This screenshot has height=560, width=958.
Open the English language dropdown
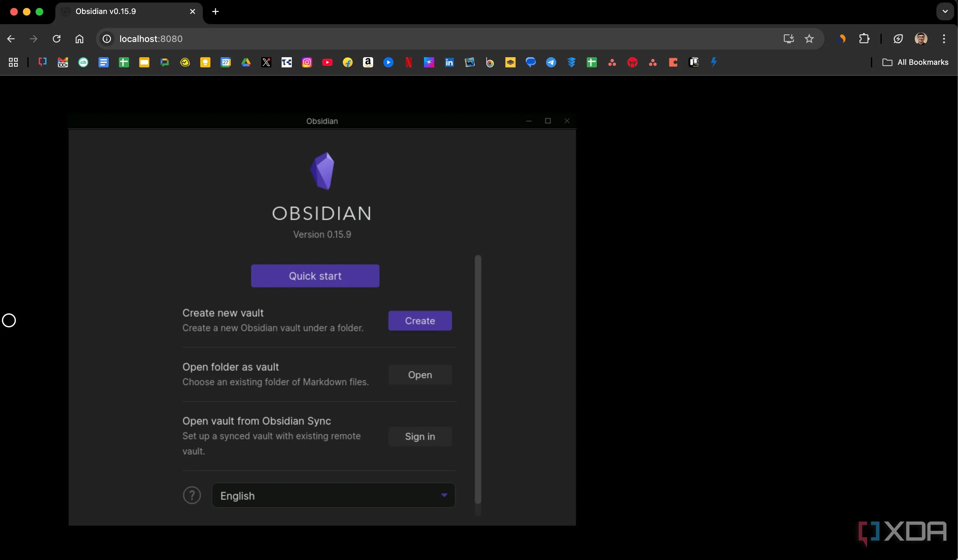(333, 495)
